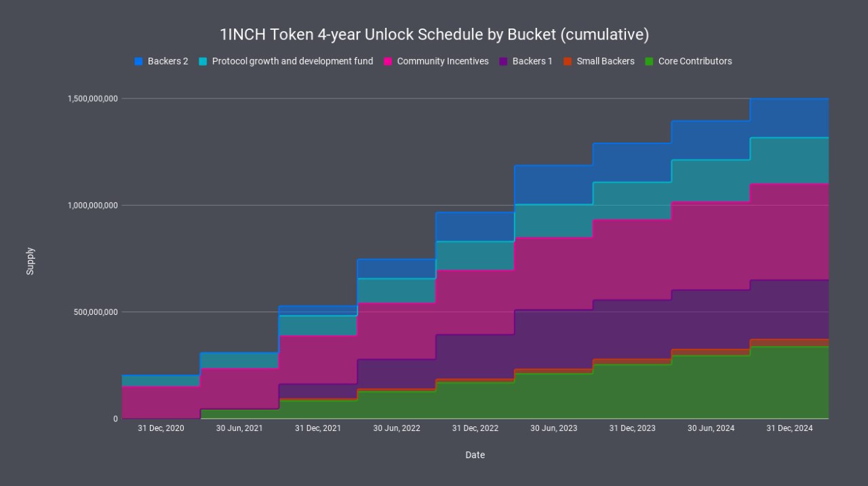Screen dimensions: 868x486
Task: Click the Core Contributors legend swatch
Action: 649,61
